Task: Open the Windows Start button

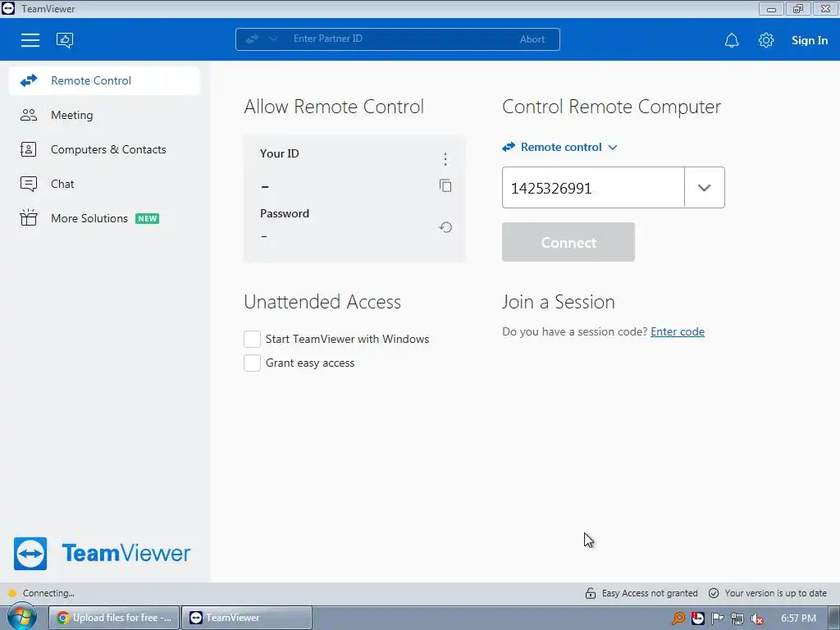Action: click(x=21, y=617)
